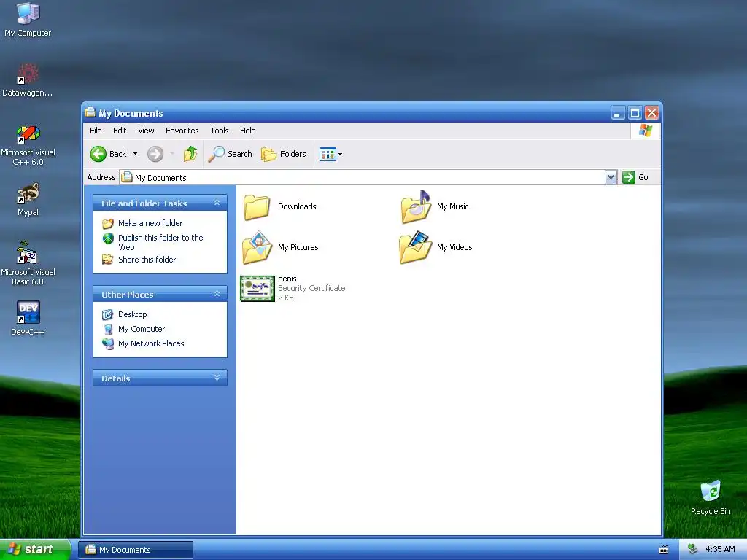
Task: Open the Search pane from toolbar
Action: click(x=230, y=154)
